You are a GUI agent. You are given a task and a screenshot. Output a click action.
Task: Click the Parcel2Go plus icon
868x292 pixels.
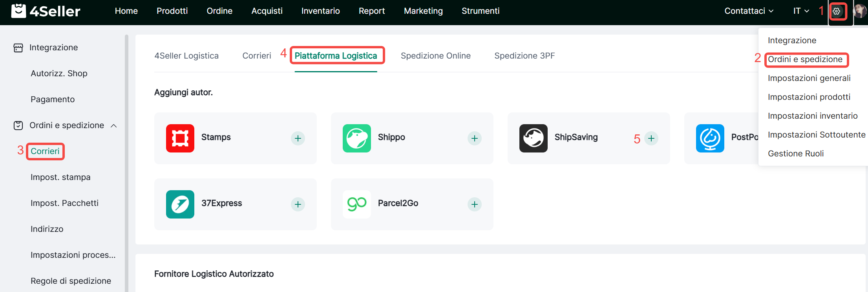pos(475,204)
